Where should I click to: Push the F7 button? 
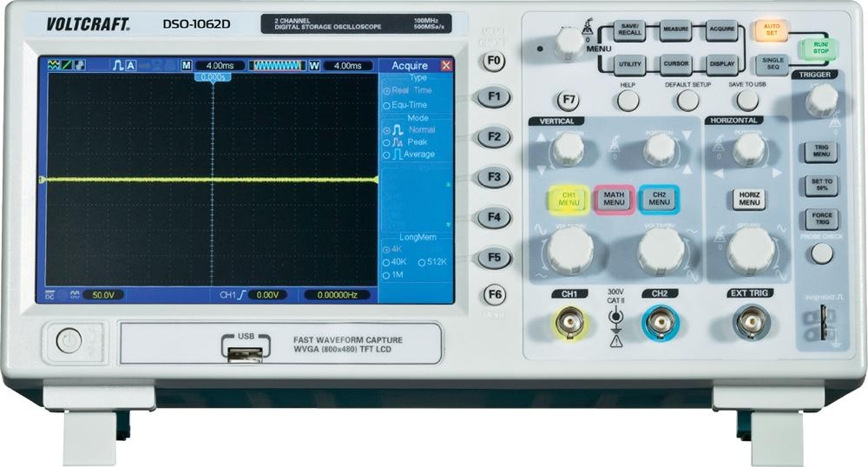569,101
